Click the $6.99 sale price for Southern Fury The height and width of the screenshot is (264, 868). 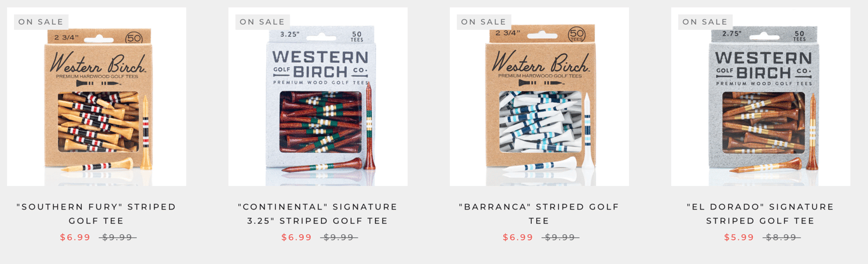click(76, 237)
